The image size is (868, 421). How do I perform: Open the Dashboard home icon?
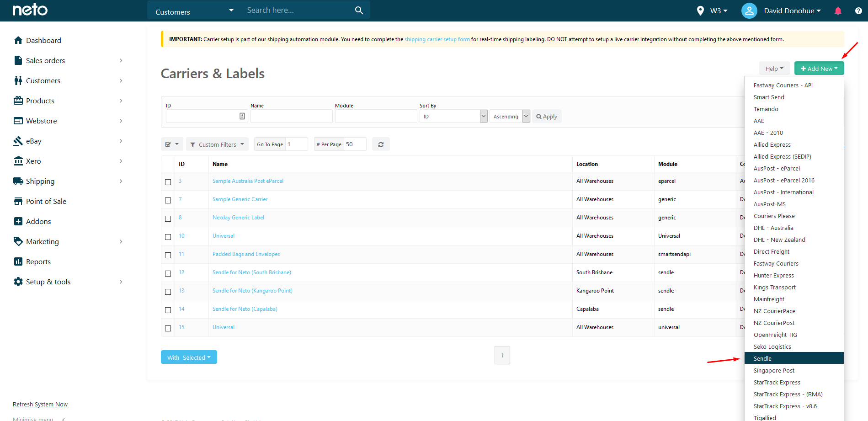(18, 40)
